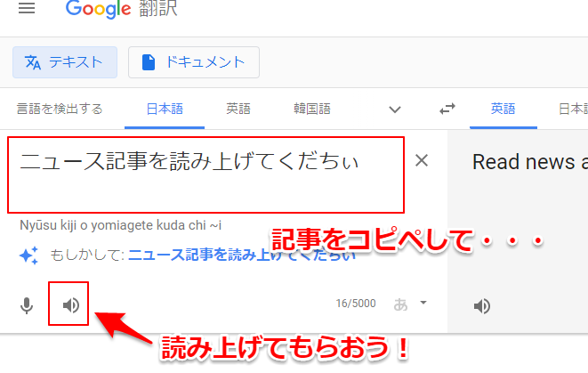The width and height of the screenshot is (588, 373).
Task: Swap source and target languages
Action: (x=447, y=109)
